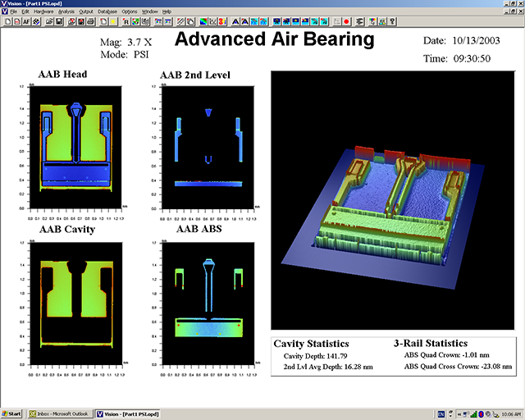This screenshot has height=420, width=525.
Task: Click the AF autofocus toolbar icon
Action: 26,21
